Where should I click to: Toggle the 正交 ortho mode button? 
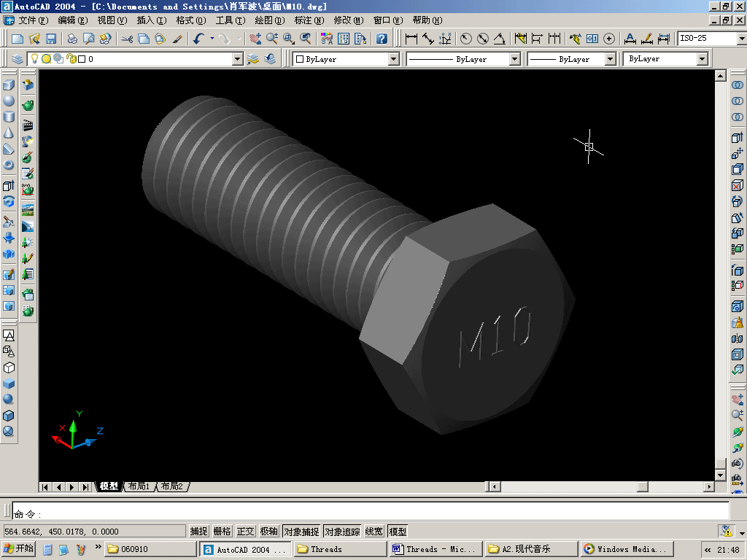tap(245, 531)
